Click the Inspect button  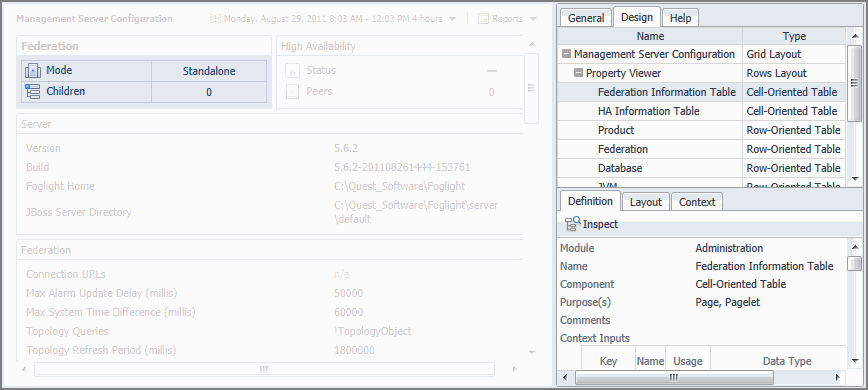591,224
